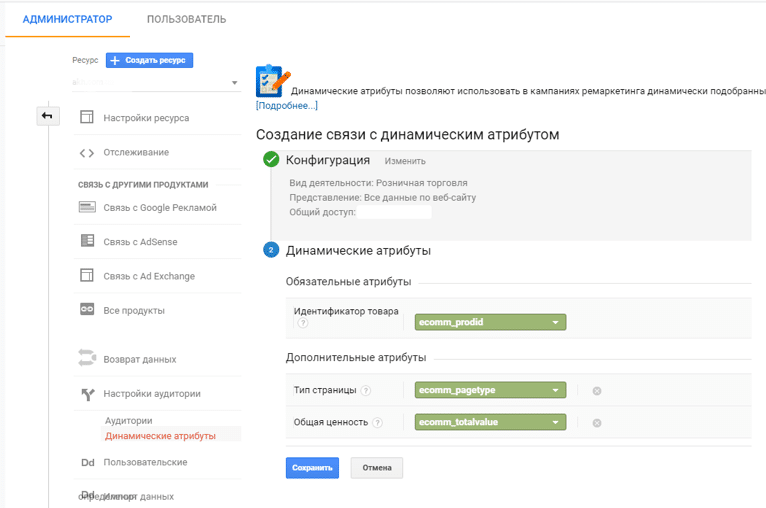Click the Динамические атрибуты step heading

(x=358, y=251)
